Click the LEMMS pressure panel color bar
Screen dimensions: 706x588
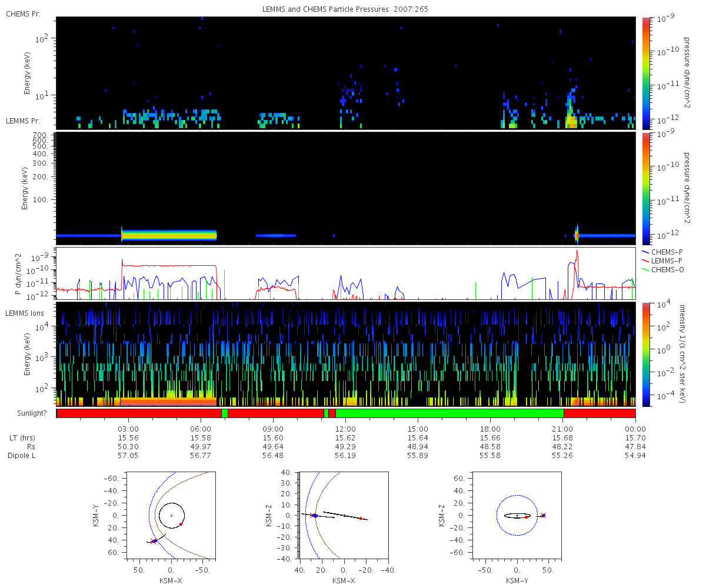pos(646,188)
